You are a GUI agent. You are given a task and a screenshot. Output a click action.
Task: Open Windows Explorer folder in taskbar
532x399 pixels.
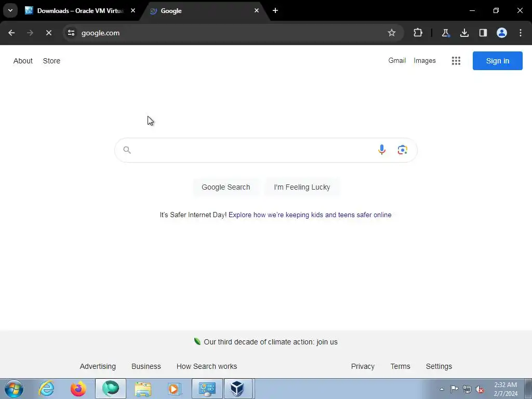pyautogui.click(x=143, y=389)
